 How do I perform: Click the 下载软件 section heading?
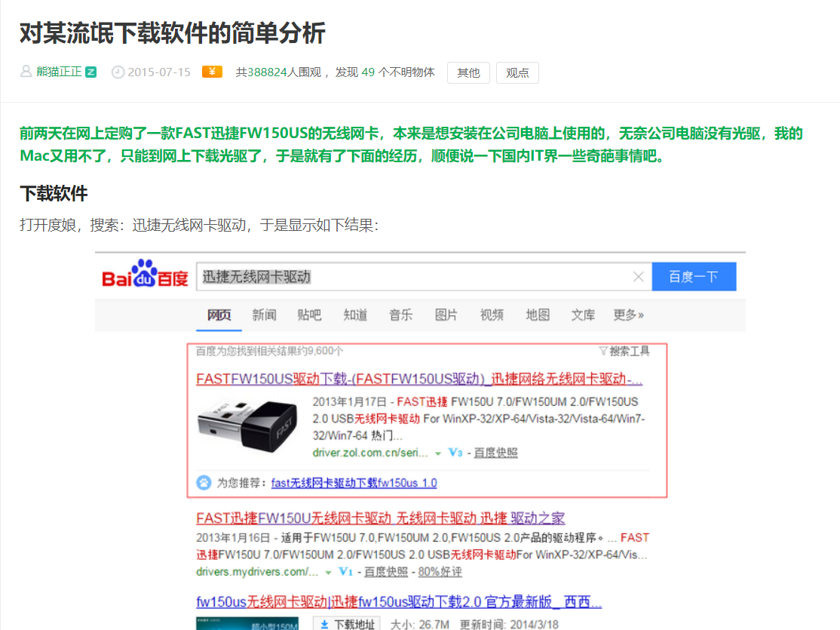click(54, 194)
